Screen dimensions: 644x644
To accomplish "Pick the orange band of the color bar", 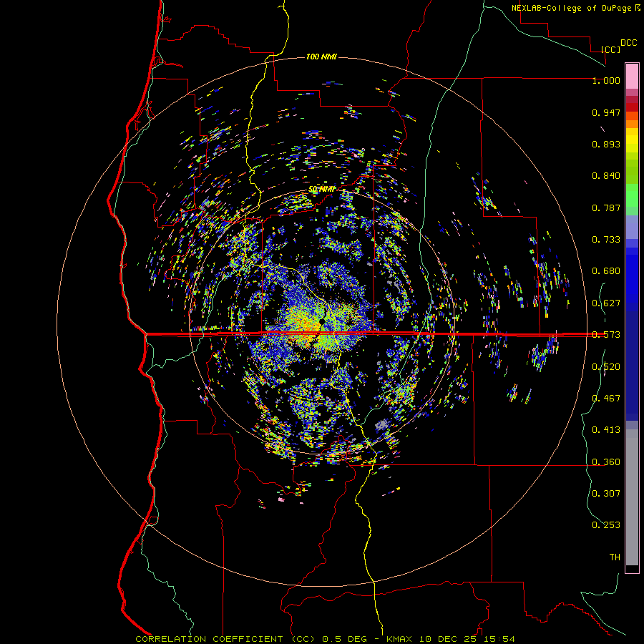I will coord(632,124).
